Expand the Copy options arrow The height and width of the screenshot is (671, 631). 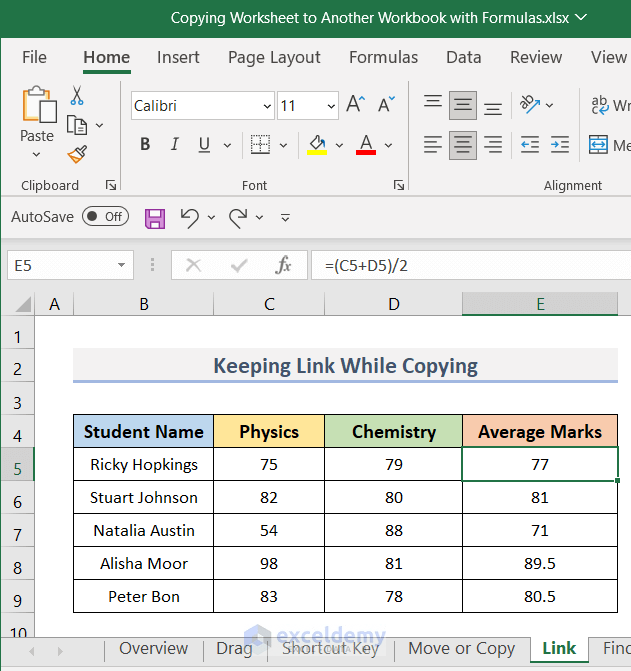[99, 125]
